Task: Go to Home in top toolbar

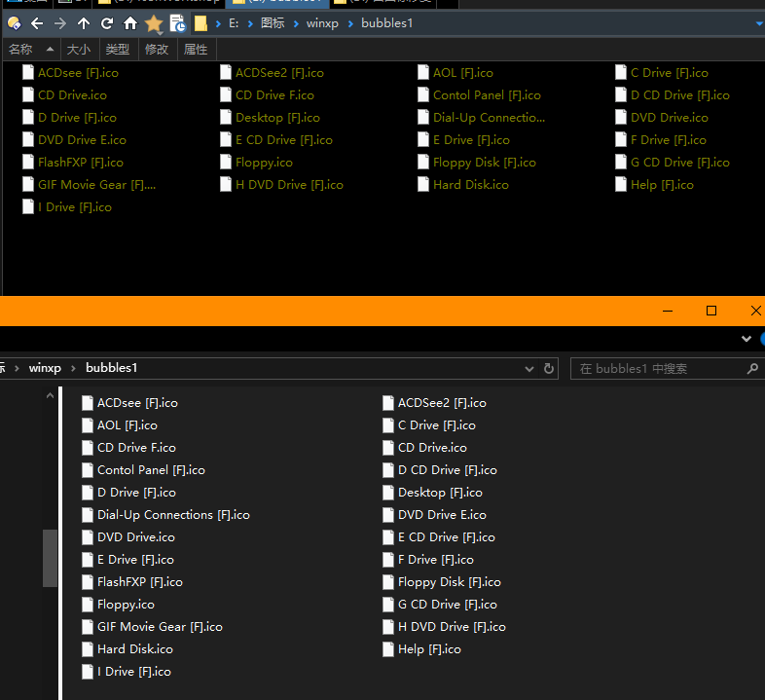Action: coord(129,22)
